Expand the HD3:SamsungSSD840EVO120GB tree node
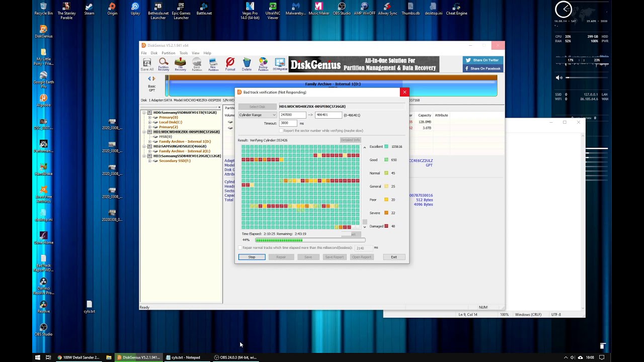This screenshot has height=362, width=644. pyautogui.click(x=144, y=156)
